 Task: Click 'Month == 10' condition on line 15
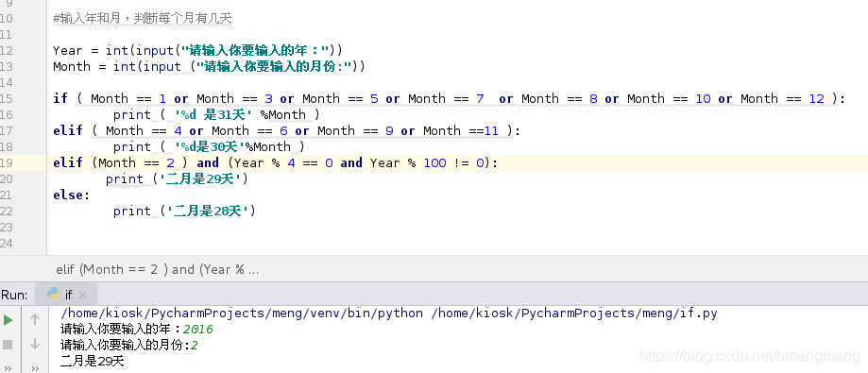coord(669,98)
